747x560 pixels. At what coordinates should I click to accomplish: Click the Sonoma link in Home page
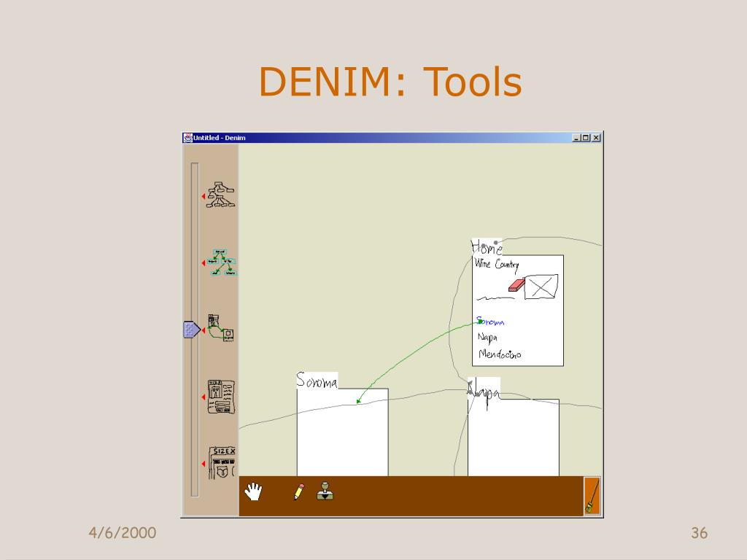pyautogui.click(x=490, y=321)
